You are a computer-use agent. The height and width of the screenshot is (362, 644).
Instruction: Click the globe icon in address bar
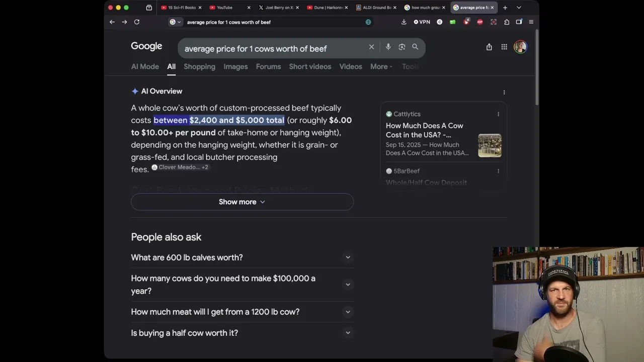tap(368, 22)
